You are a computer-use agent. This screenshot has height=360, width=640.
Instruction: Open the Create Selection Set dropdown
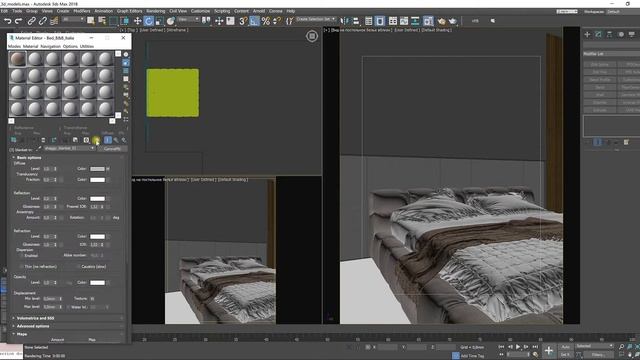316,19
